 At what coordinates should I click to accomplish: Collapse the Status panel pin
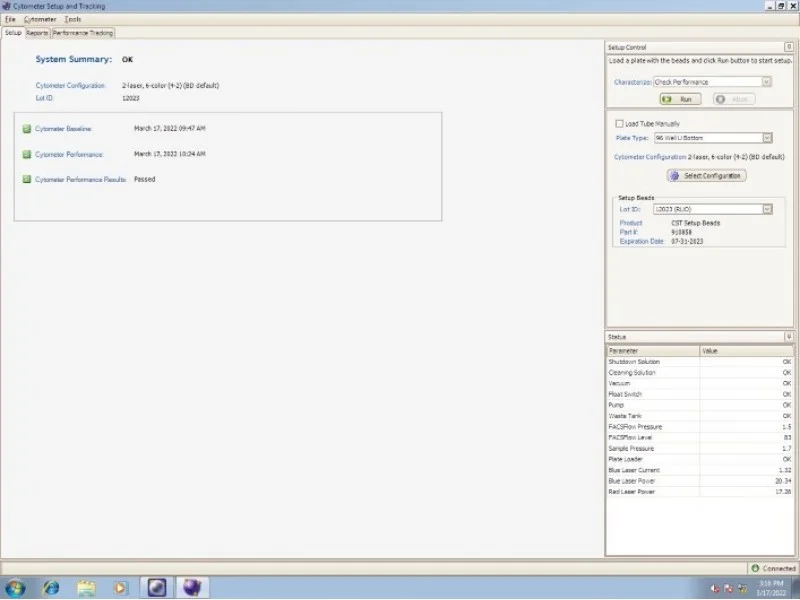click(788, 337)
